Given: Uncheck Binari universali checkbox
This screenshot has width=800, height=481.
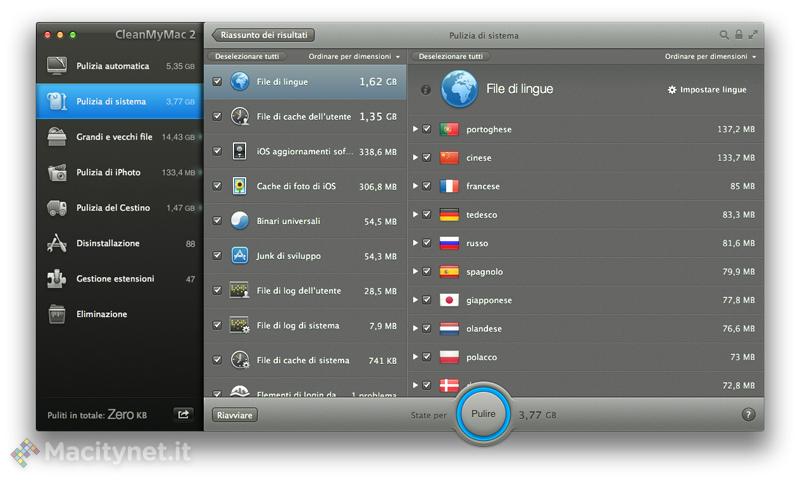Looking at the screenshot, I should (217, 220).
